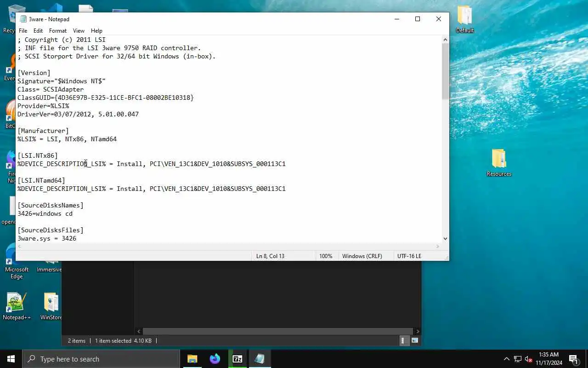
Task: Click the Notepad horizontal scroll right arrow
Action: point(437,246)
